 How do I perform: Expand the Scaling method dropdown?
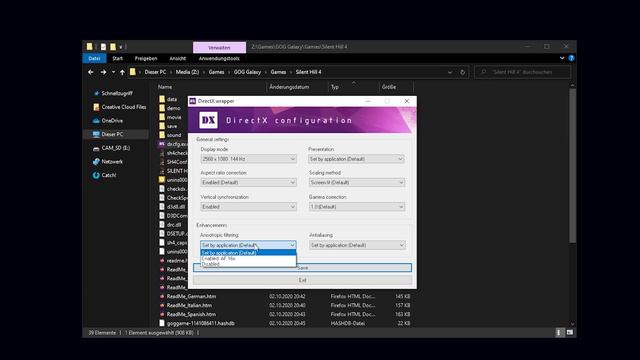click(356, 182)
